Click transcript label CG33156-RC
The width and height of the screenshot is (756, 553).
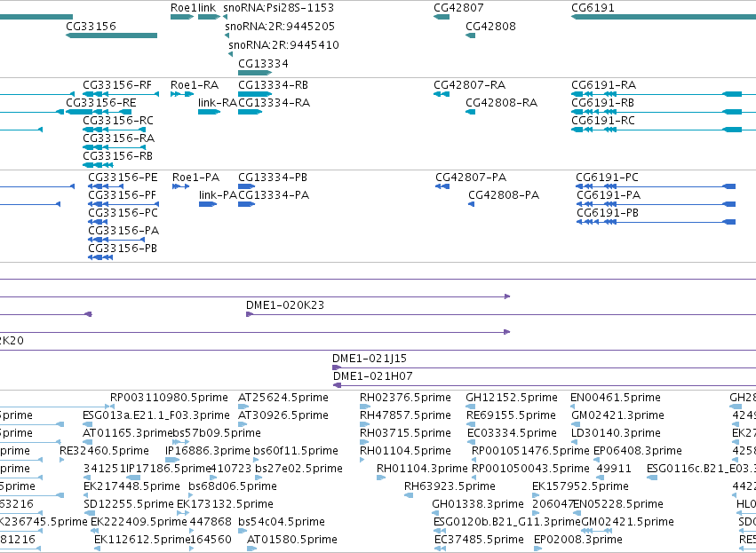click(118, 121)
